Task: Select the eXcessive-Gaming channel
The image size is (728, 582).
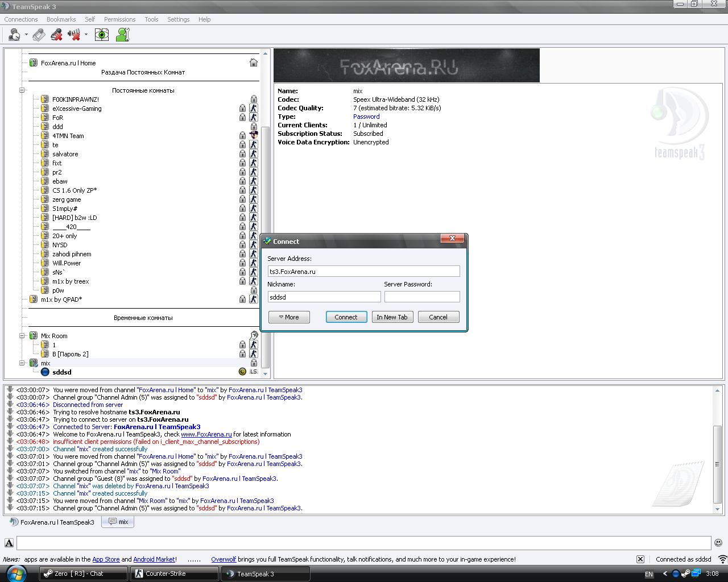Action: tap(77, 109)
